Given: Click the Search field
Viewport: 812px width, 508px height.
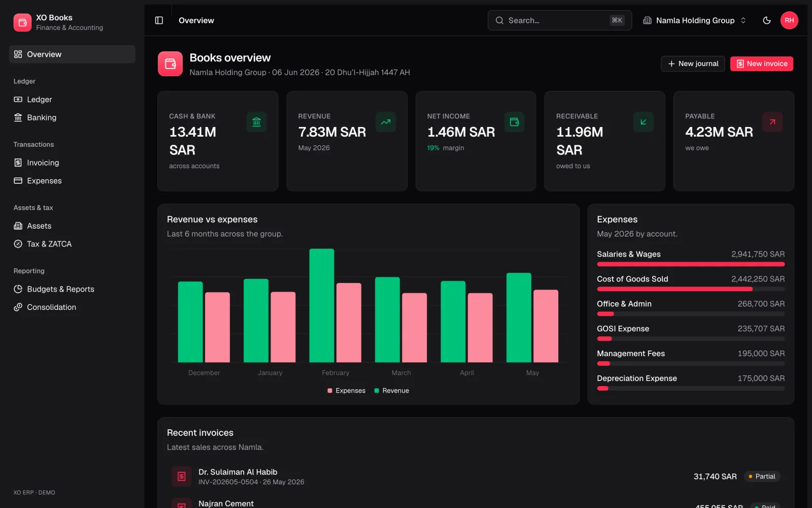Looking at the screenshot, I should tap(560, 20).
